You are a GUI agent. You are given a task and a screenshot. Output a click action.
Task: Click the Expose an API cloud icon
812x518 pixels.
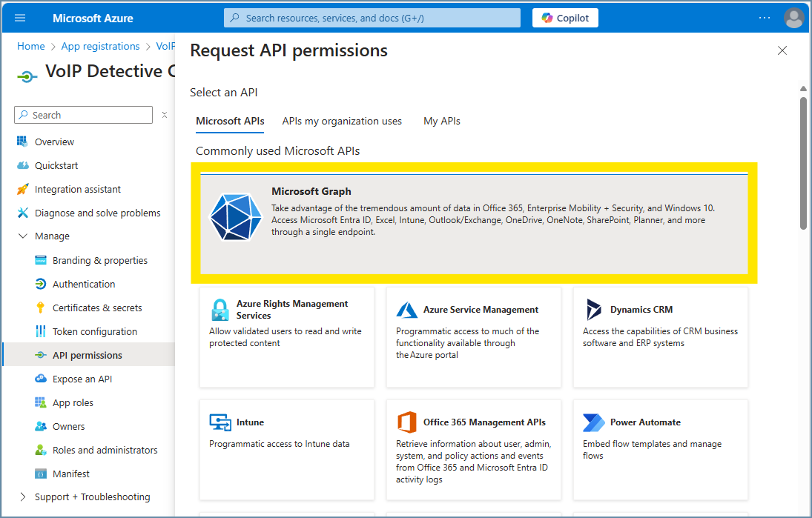40,379
